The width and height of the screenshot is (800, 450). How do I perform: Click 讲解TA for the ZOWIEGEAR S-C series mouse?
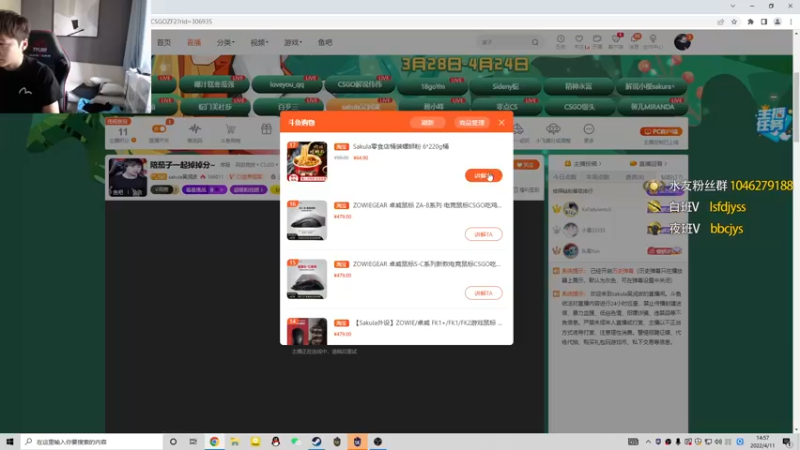483,293
